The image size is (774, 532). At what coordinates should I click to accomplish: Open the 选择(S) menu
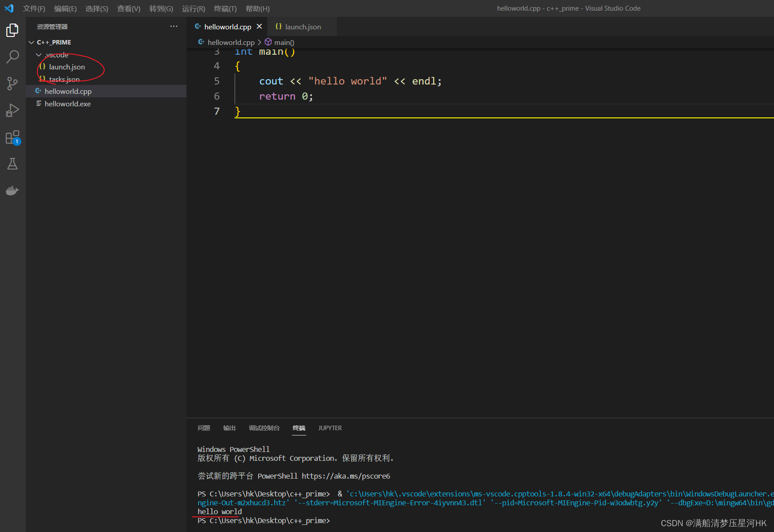coord(97,8)
